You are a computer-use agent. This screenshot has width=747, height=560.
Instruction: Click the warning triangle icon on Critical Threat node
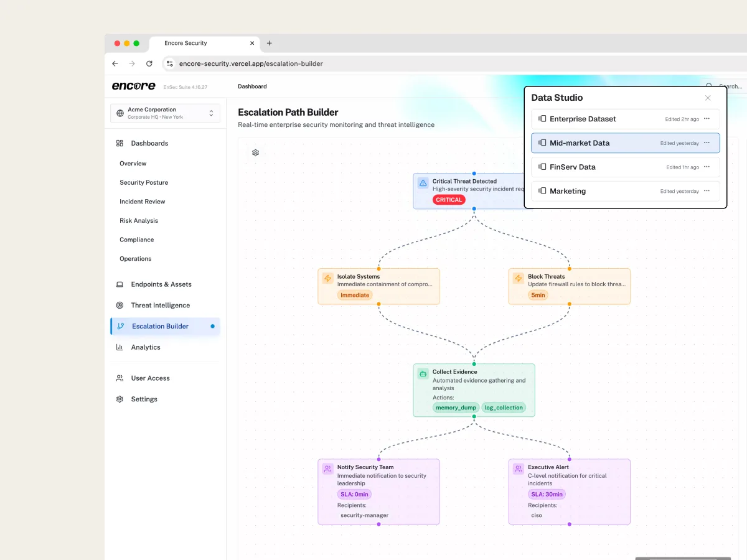click(423, 183)
